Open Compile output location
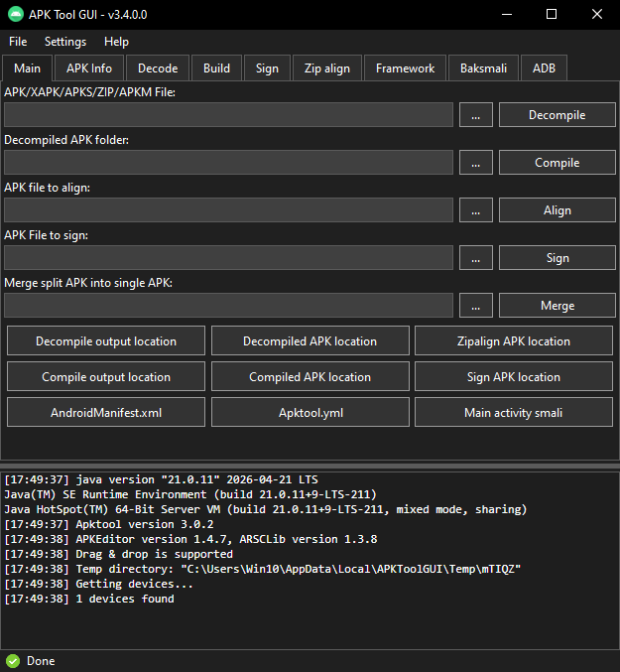Screen dimensions: 620x672 (106, 376)
